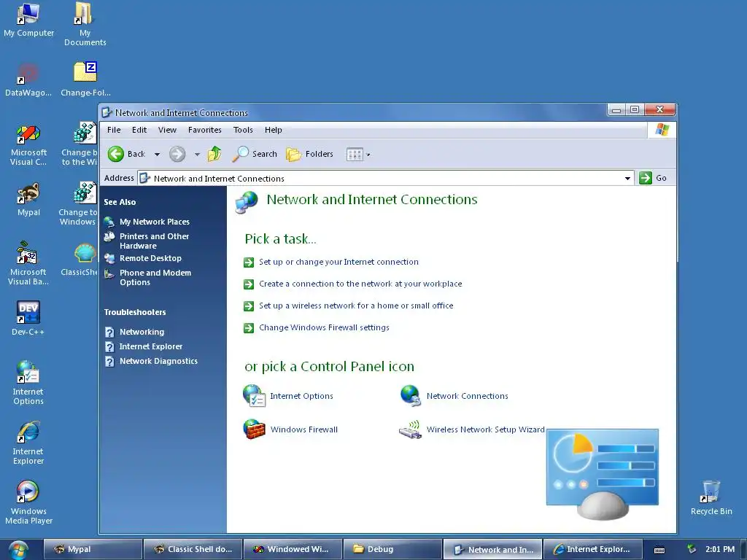Image resolution: width=747 pixels, height=560 pixels.
Task: Open Microsoft Visual C... desktop shortcut
Action: coord(28,145)
